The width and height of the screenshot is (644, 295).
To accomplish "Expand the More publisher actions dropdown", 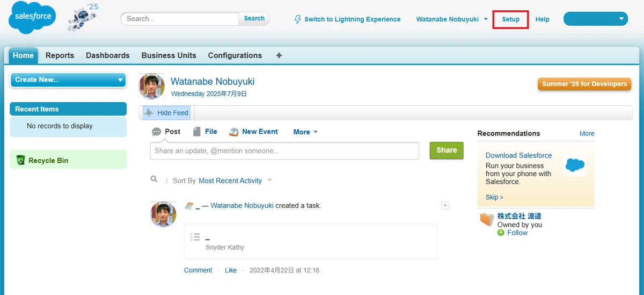I will click(306, 132).
